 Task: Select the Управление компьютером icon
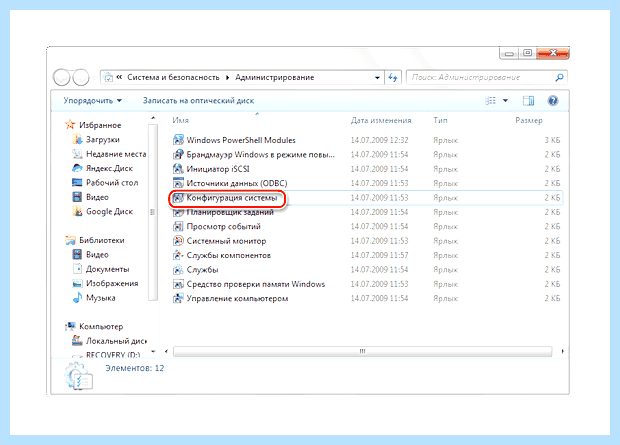point(178,298)
